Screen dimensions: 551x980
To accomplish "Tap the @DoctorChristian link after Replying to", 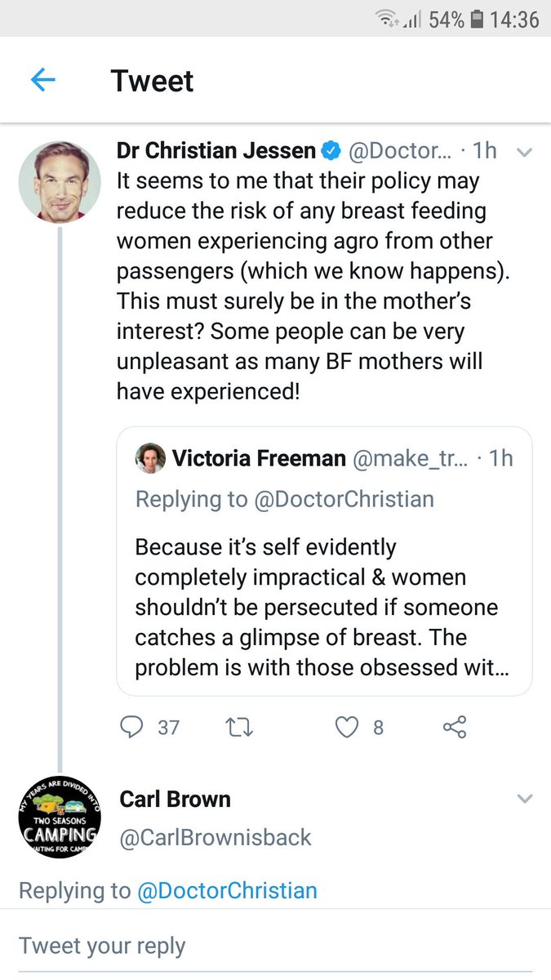I will [227, 889].
